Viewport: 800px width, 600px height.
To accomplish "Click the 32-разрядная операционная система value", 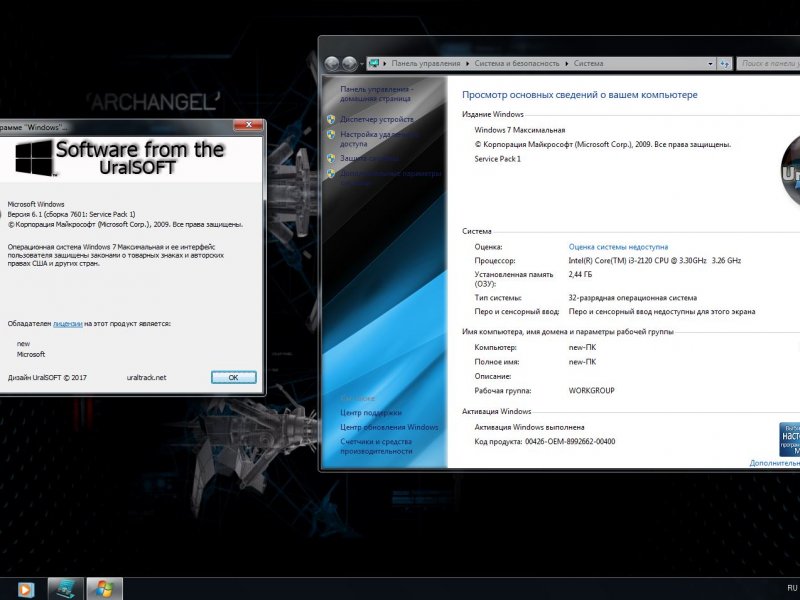I will pos(633,298).
